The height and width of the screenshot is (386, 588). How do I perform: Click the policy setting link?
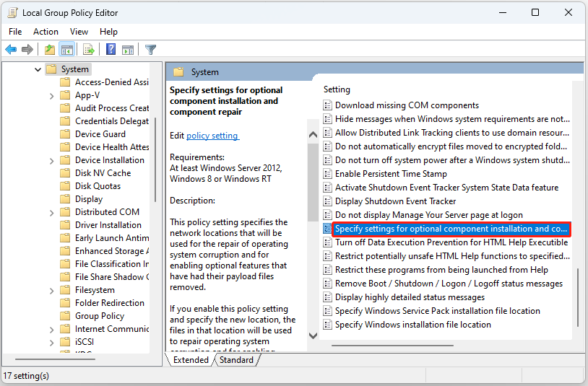pos(212,136)
